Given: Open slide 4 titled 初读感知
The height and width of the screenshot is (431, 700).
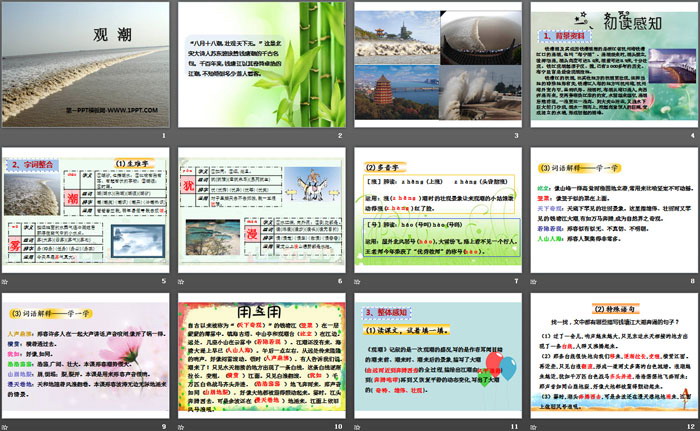Looking at the screenshot, I should (610, 65).
